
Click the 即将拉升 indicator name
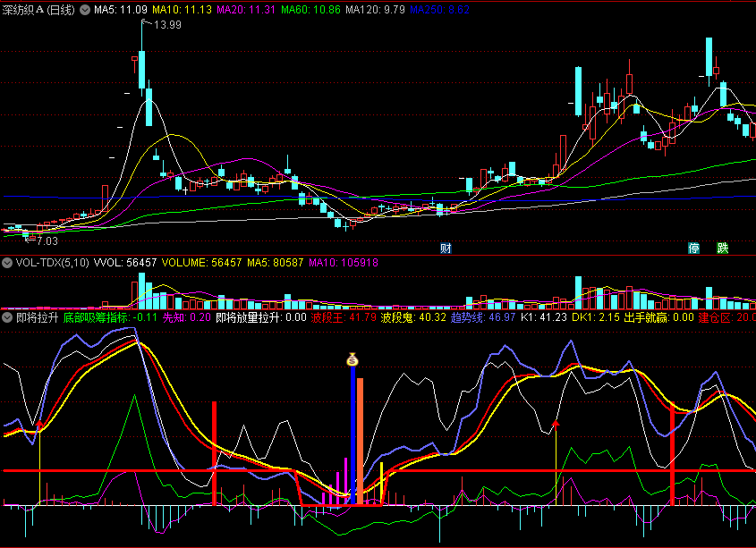(x=37, y=317)
